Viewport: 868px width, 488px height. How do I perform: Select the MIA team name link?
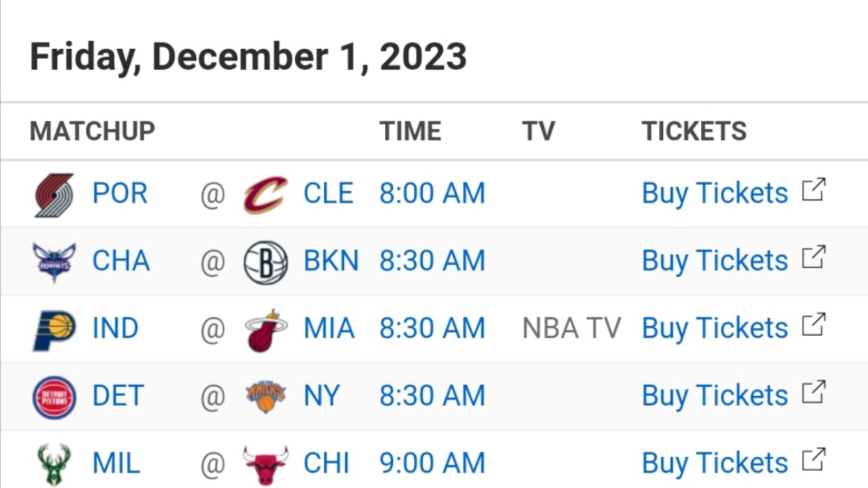(329, 328)
